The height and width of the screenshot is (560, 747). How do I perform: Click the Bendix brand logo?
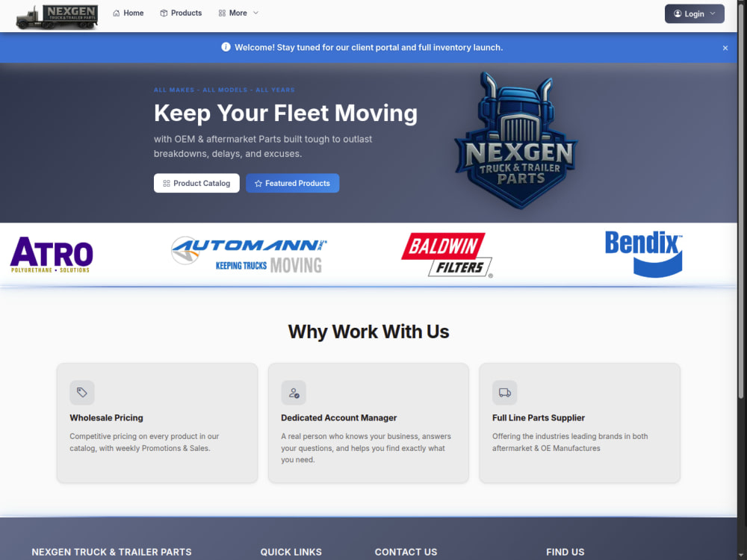tap(644, 255)
